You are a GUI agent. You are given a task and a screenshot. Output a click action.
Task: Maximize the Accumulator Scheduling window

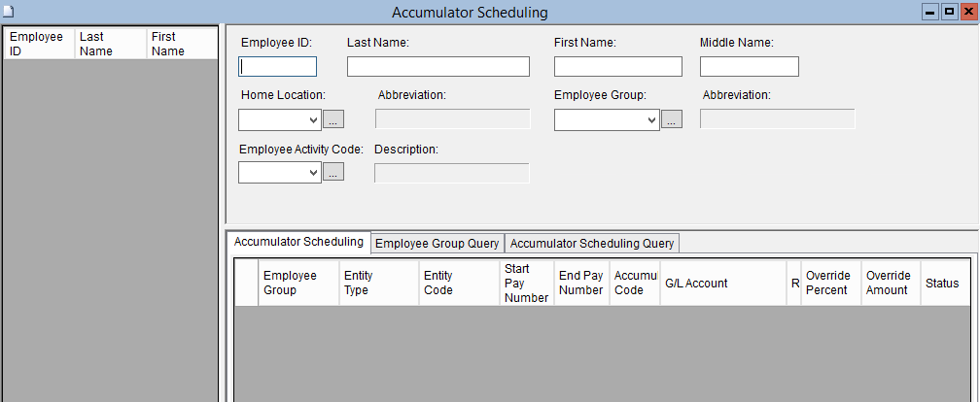click(x=949, y=12)
